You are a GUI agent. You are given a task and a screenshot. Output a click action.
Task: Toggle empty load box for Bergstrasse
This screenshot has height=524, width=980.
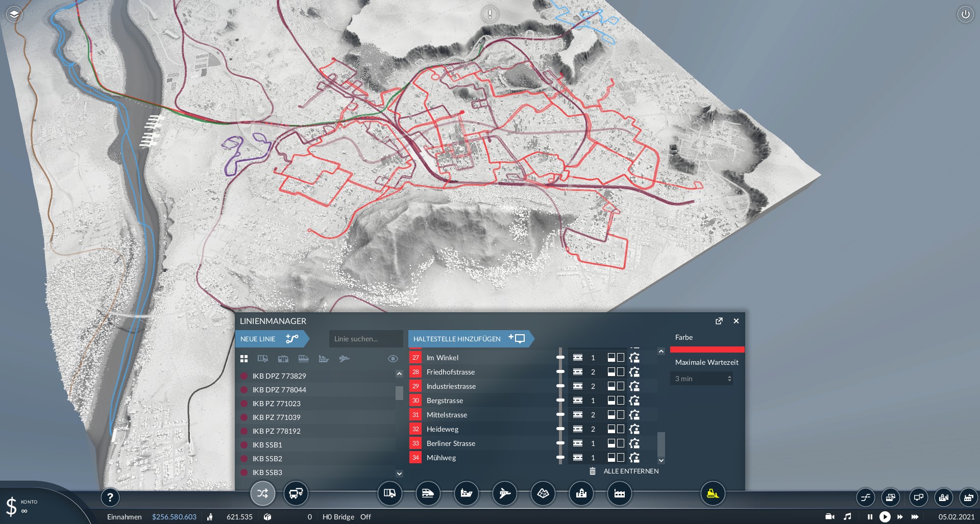pyautogui.click(x=621, y=401)
